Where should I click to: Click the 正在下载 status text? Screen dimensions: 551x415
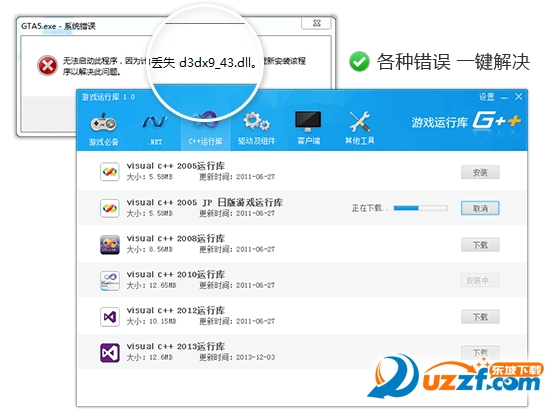(370, 208)
